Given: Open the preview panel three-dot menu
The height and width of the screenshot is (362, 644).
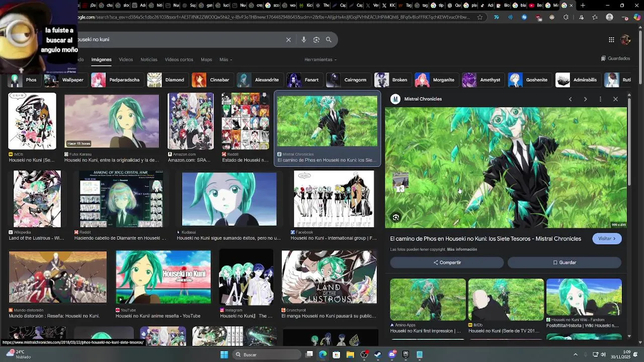Looking at the screenshot, I should click(x=600, y=99).
